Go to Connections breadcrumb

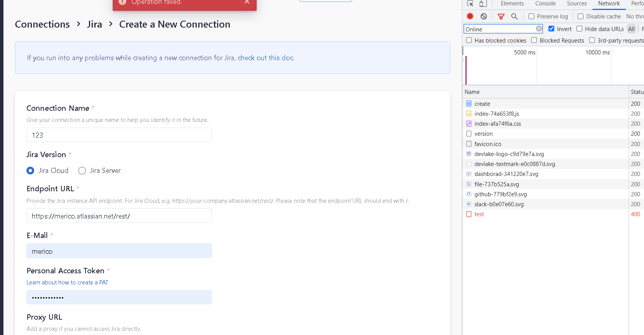click(x=42, y=24)
